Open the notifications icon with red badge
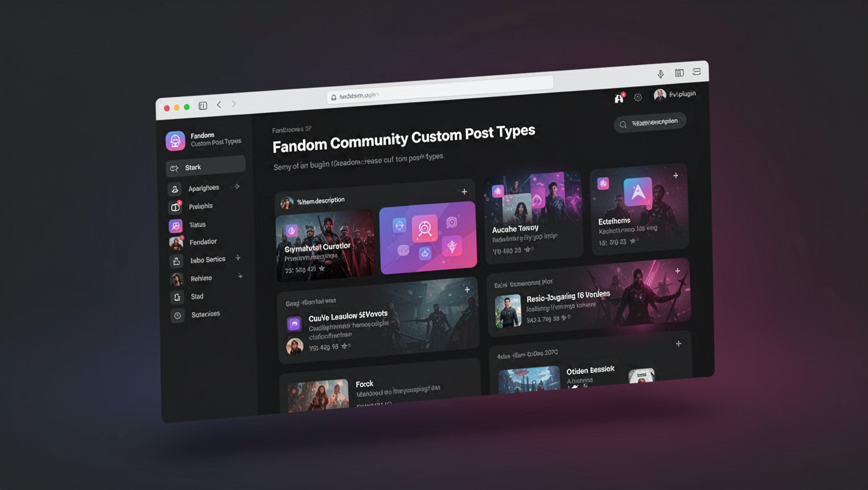Screen dimensions: 868x490 (618, 98)
